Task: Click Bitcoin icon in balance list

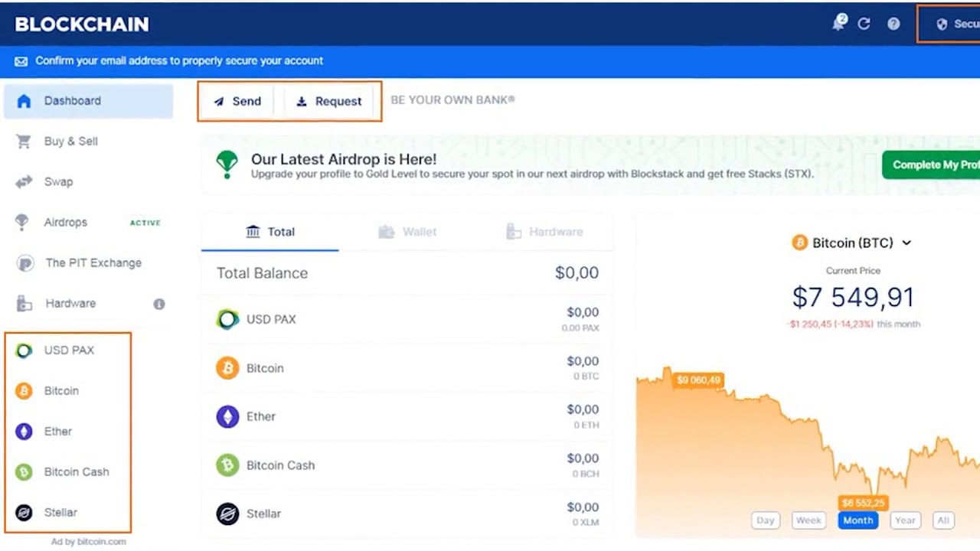Action: tap(227, 368)
